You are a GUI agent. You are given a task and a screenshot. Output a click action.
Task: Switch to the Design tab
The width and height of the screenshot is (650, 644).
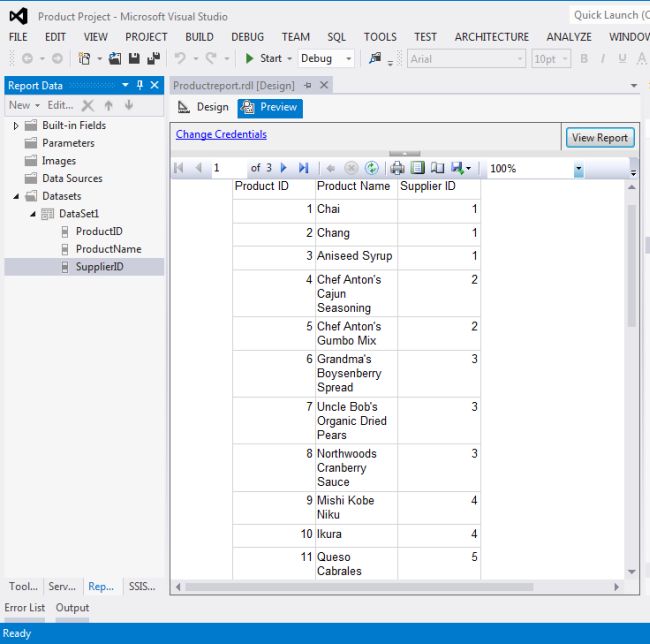203,108
